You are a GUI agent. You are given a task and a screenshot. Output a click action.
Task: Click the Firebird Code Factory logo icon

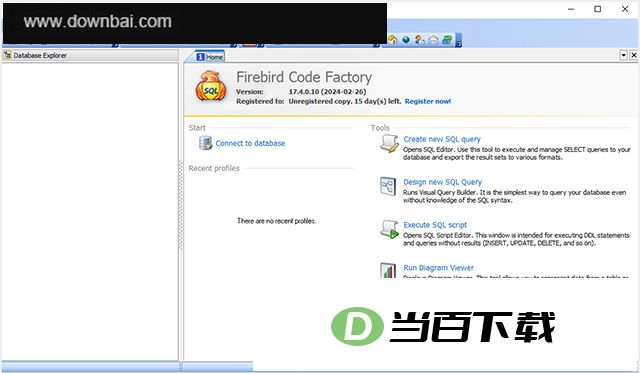click(x=211, y=86)
